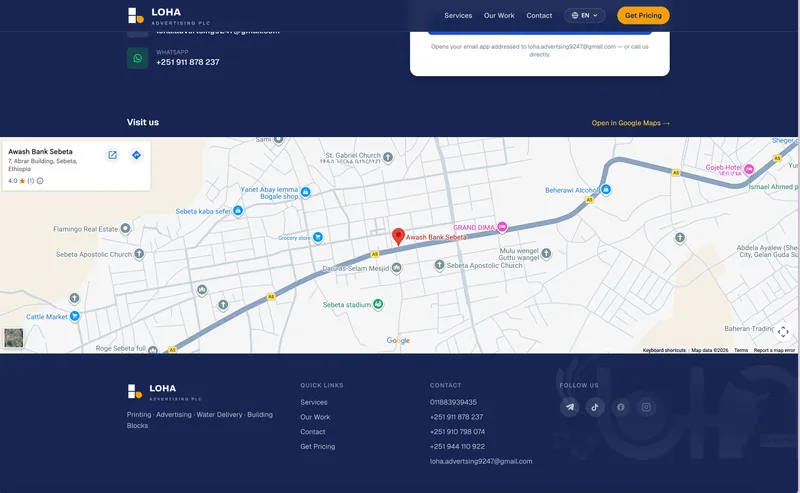Click the LOHA logo in the header

pyautogui.click(x=168, y=16)
